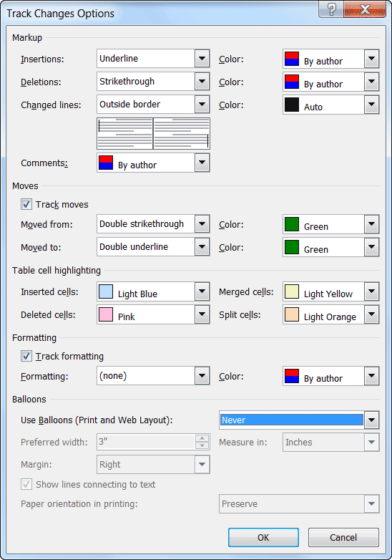Click Show lines connecting to text checkbox
The image size is (392, 560).
(x=26, y=484)
